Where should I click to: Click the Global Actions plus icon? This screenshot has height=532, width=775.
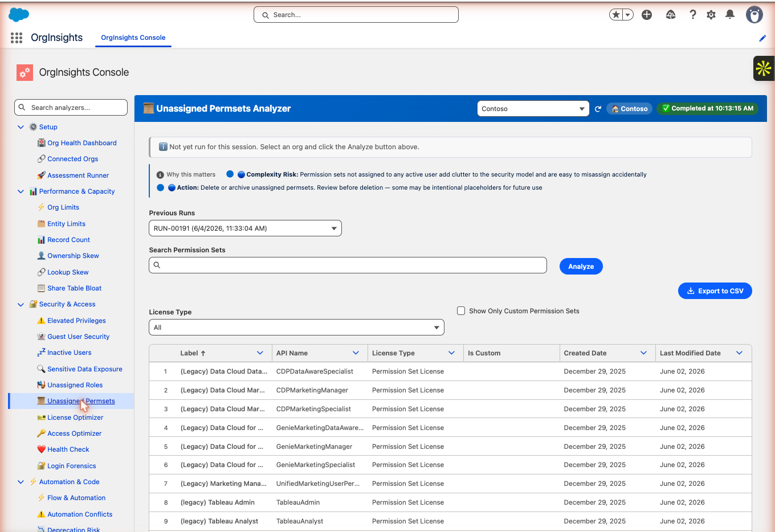647,15
